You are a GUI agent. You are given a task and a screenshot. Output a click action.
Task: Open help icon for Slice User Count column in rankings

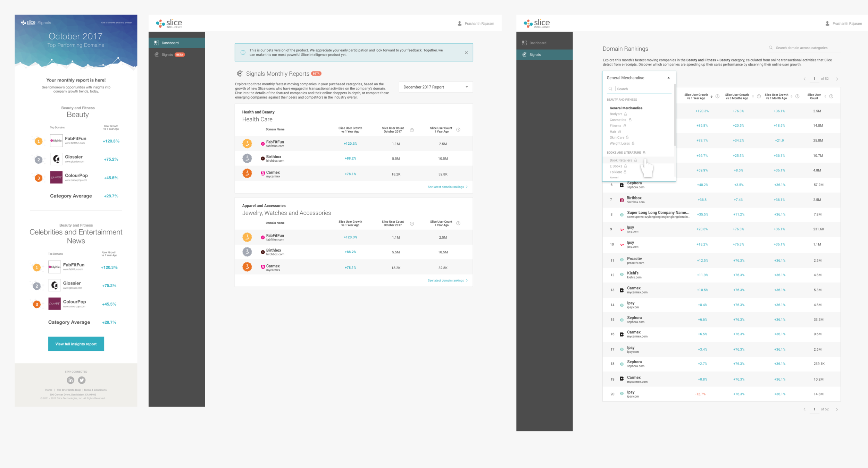(831, 96)
